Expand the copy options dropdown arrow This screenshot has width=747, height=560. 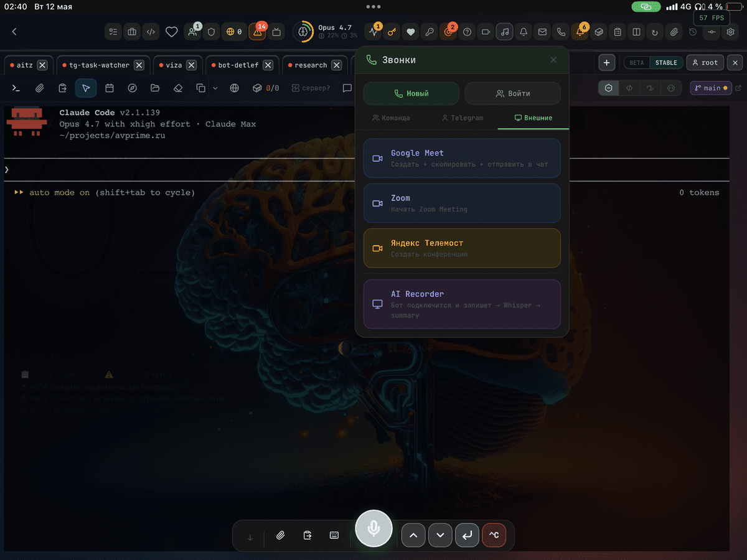(215, 88)
